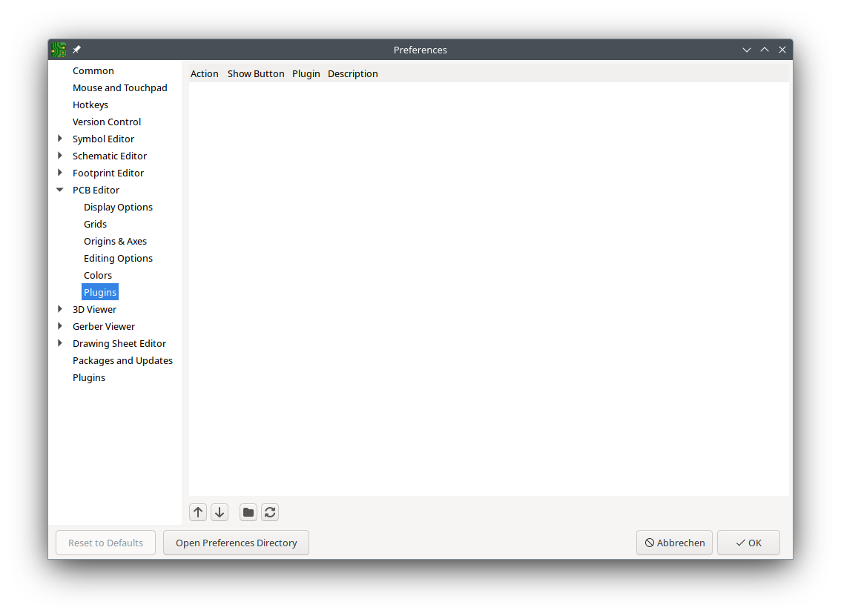Click the pin icon in title bar
The image size is (841, 616).
coord(77,50)
